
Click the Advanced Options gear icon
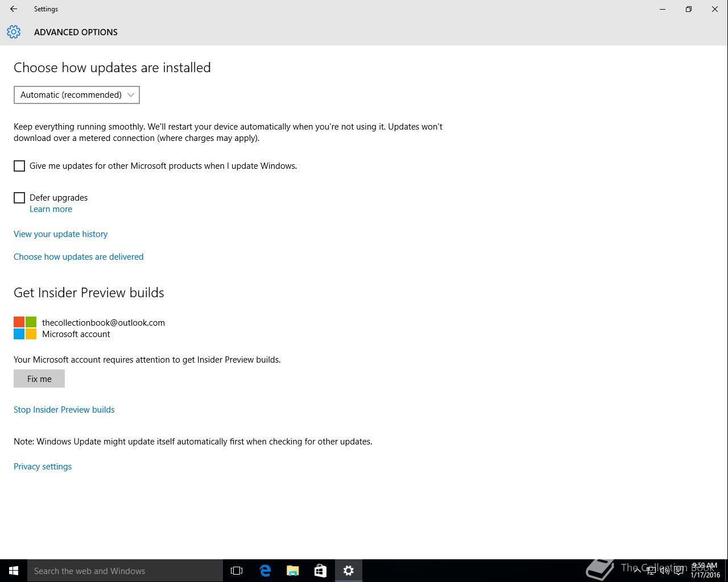pyautogui.click(x=14, y=32)
